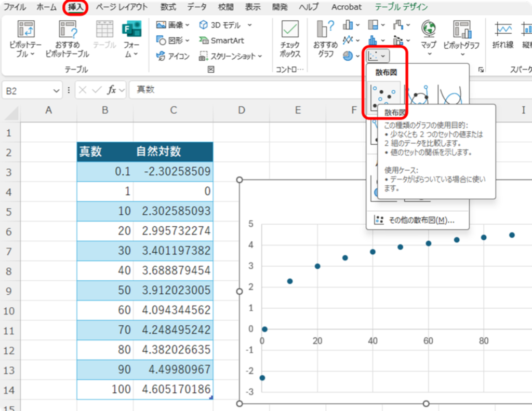
Task: Select the cell containing 2.995732274
Action: (174, 231)
